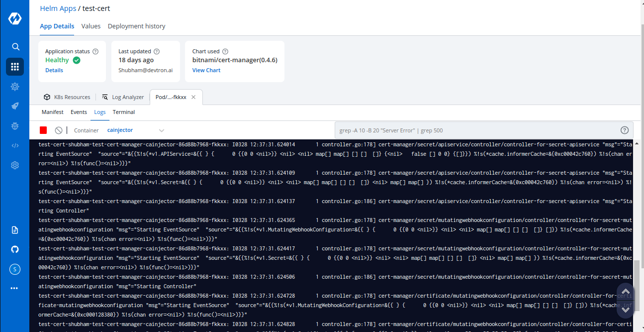644x332 pixels.
Task: Open the bug icon in the sidebar
Action: (15, 126)
